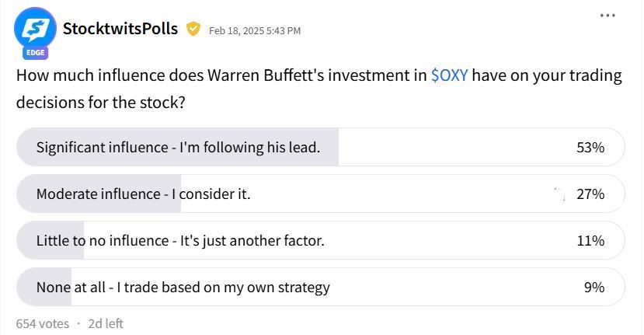Choose Little to no influence option
The height and width of the screenshot is (335, 644).
point(320,240)
